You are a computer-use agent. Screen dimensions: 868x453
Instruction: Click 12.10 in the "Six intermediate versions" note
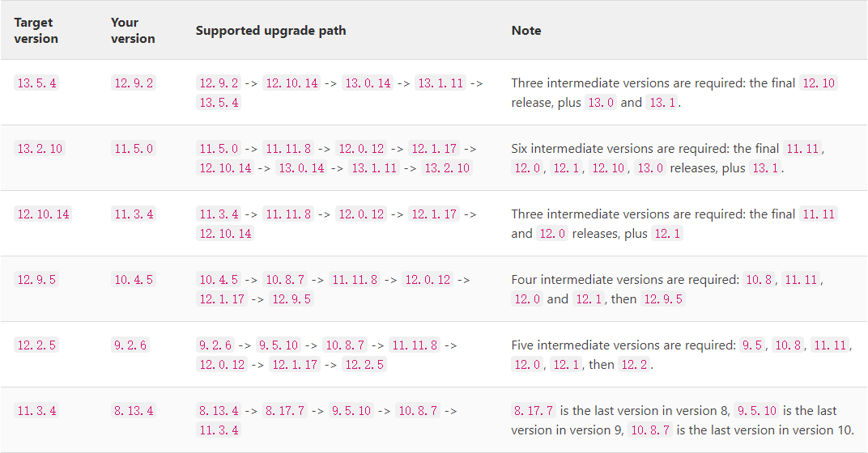608,167
